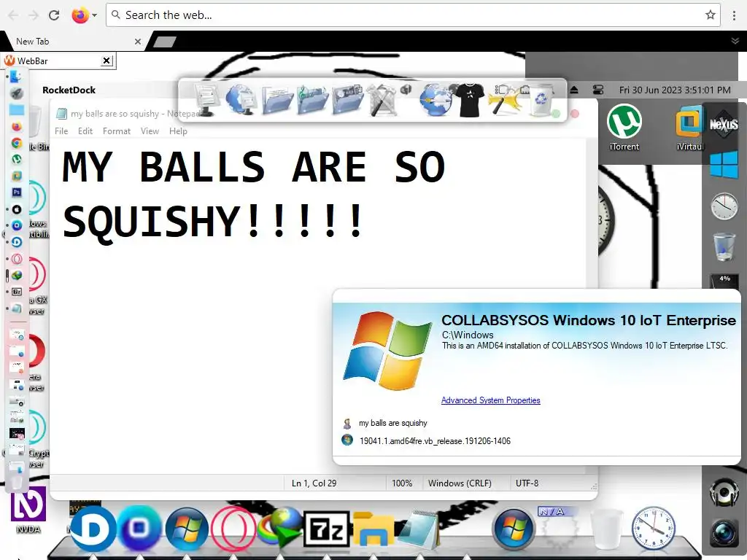Open the network globe-with-monitor icon in RocketDock
Screen dimensions: 747x560
click(241, 100)
